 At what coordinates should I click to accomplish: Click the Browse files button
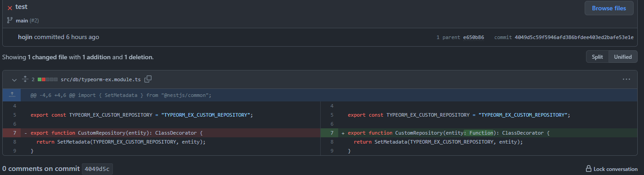(608, 8)
